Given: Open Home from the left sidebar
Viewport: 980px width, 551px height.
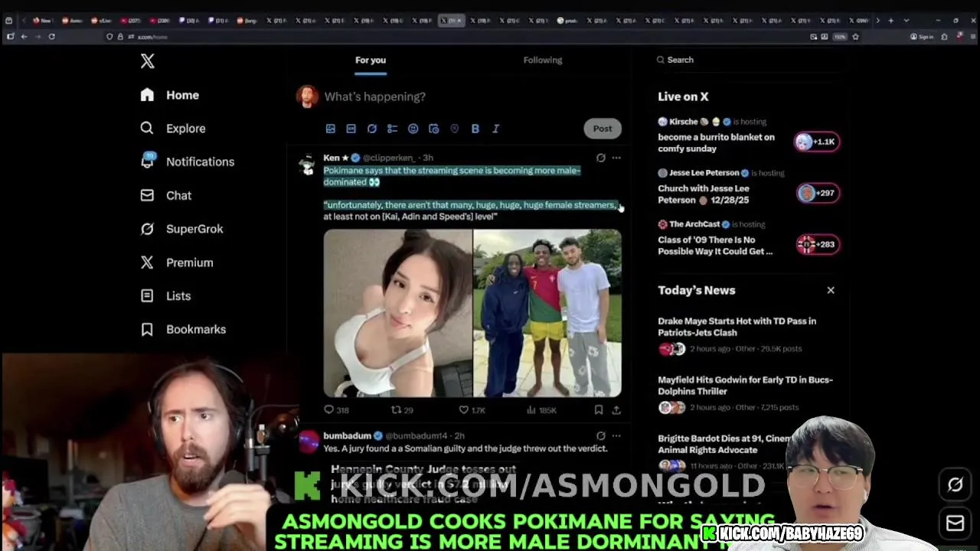Looking at the screenshot, I should point(170,95).
